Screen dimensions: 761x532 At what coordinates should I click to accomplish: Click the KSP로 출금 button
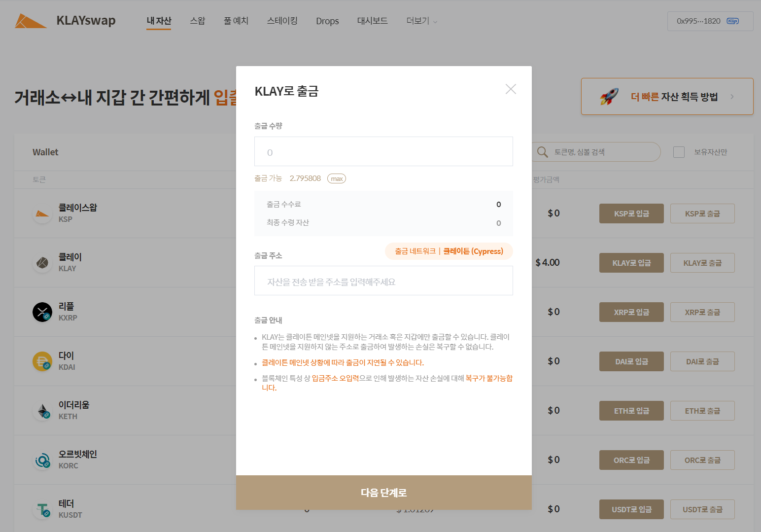point(702,213)
